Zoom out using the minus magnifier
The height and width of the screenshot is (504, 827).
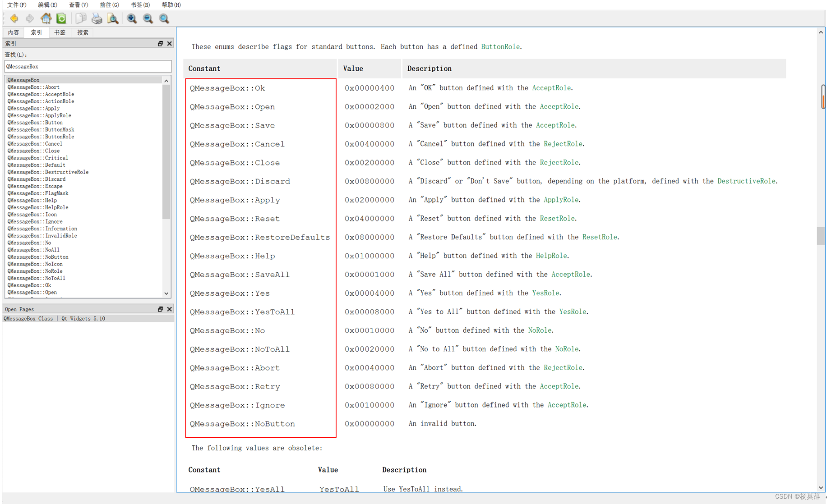point(148,18)
